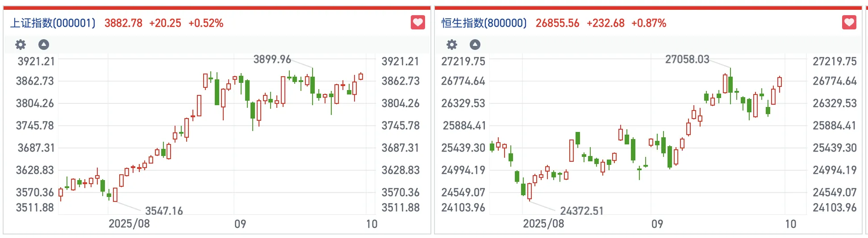Collapse the 上证指数 chart with the up-arrow icon
The image size is (868, 238).
point(44,45)
